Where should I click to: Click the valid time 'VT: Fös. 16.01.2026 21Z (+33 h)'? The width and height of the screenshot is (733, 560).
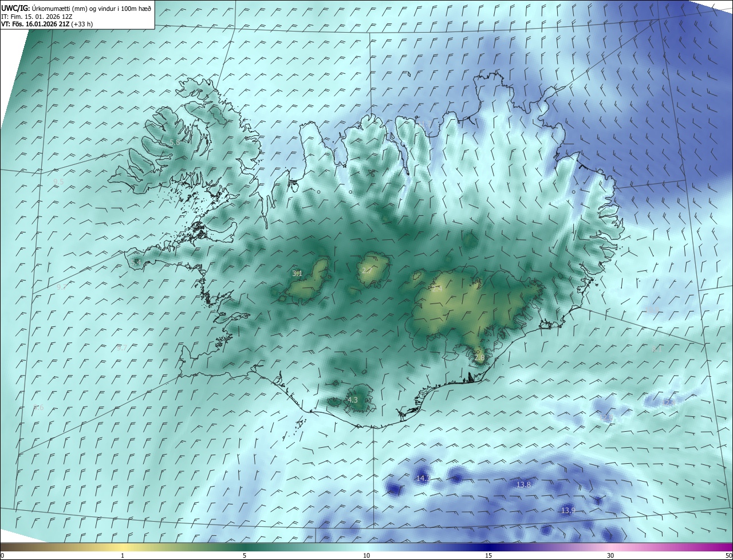(47, 24)
